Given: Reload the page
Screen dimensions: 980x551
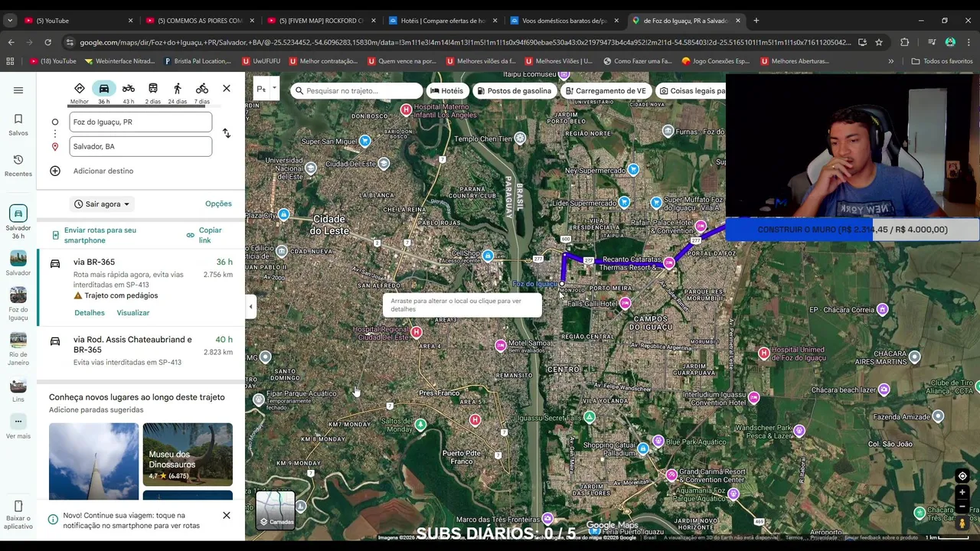Looking at the screenshot, I should [x=47, y=42].
